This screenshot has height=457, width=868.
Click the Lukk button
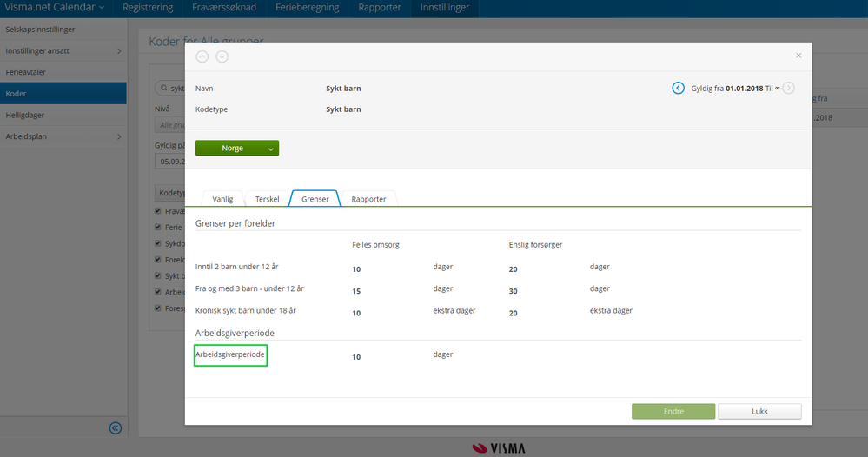759,411
